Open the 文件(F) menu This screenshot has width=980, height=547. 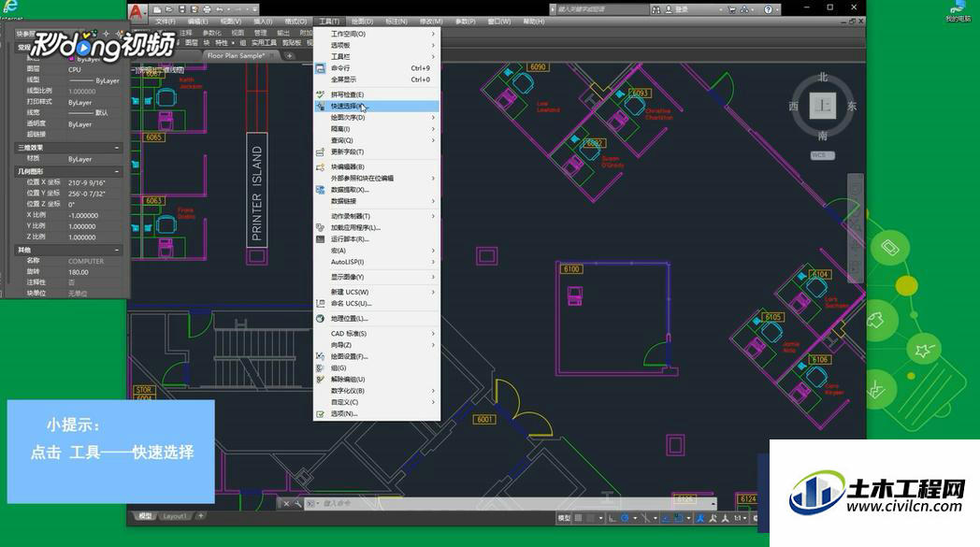165,22
